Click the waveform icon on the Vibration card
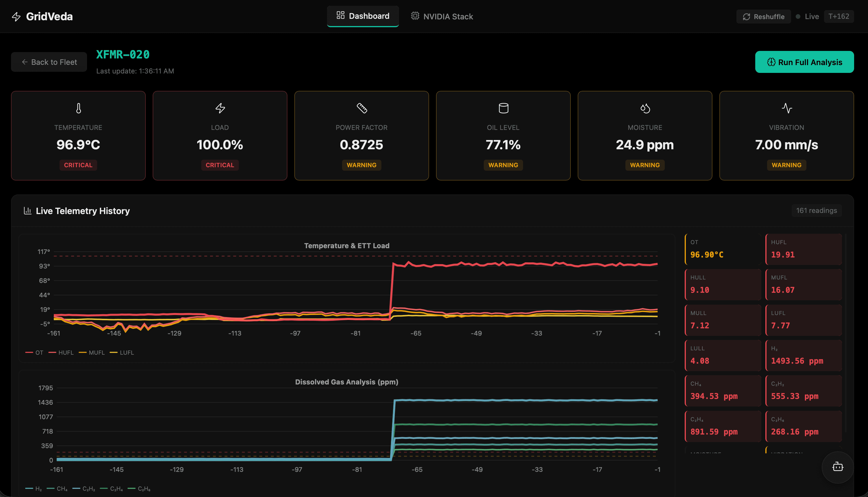Screen dimensions: 868x497 (x=786, y=108)
